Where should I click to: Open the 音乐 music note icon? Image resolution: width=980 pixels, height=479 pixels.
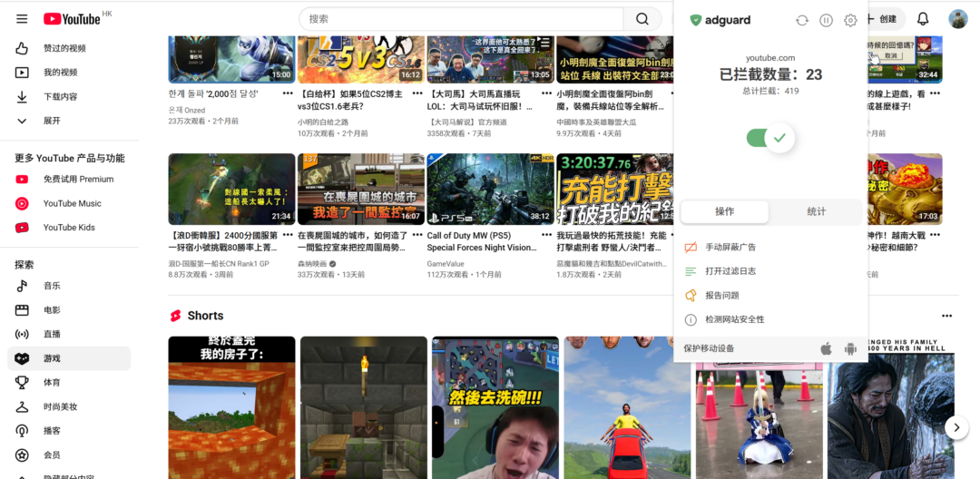[22, 286]
